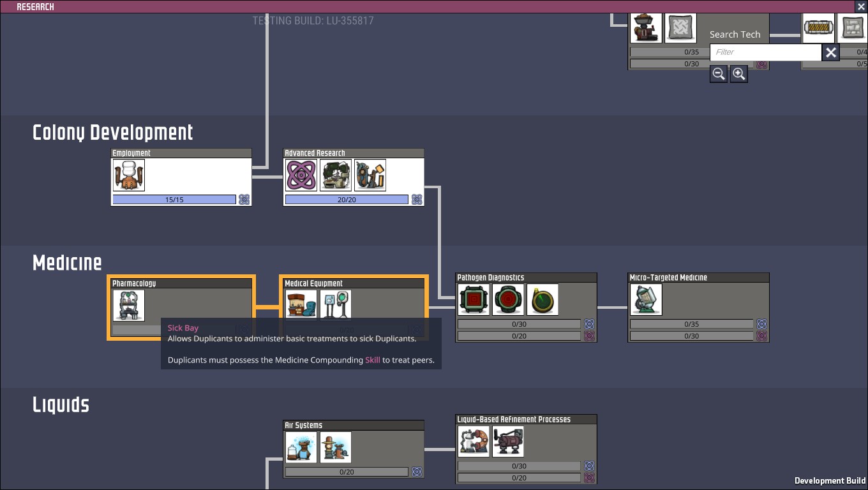
Task: Click first Liquid-Based Refinement Processes icon
Action: pyautogui.click(x=474, y=442)
